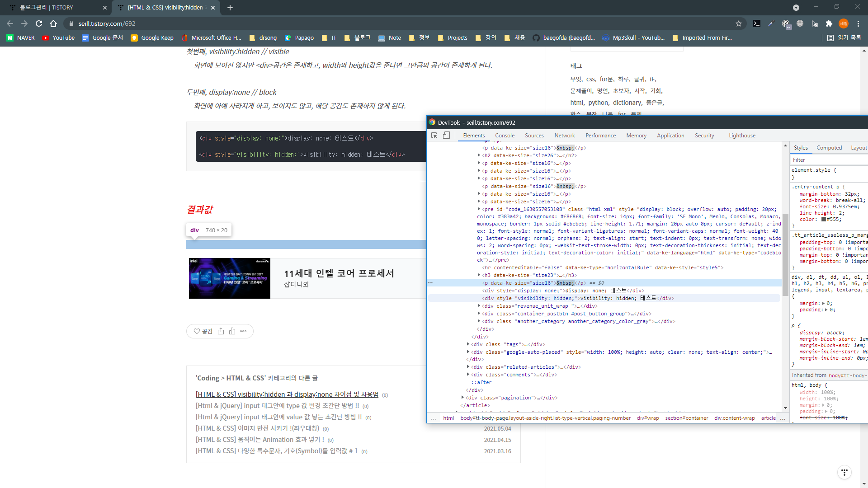Click the home button icon
The width and height of the screenshot is (868, 488).
(53, 23)
